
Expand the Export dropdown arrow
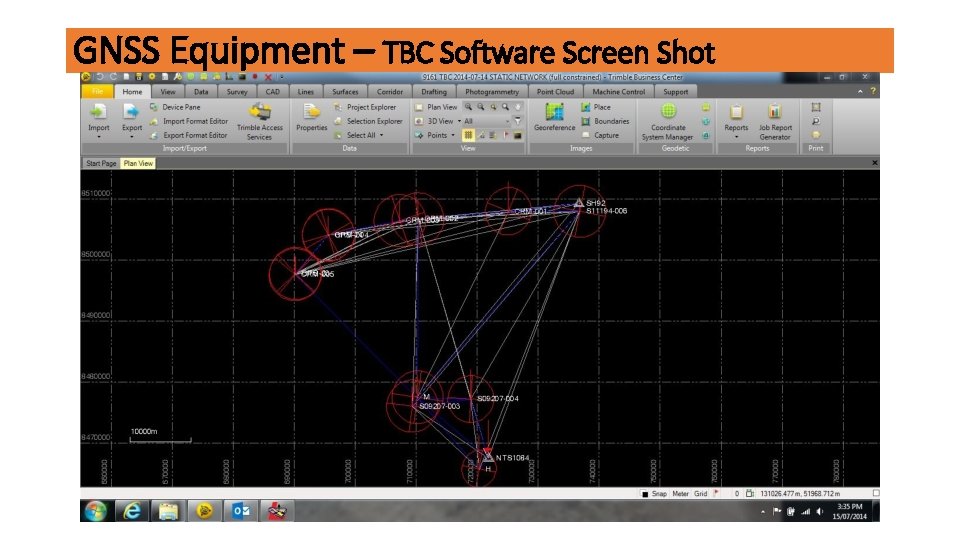coord(131,137)
